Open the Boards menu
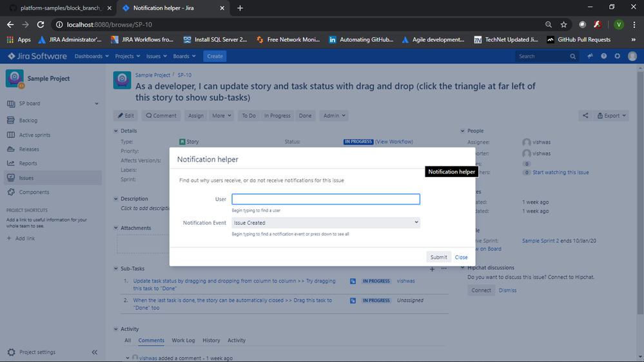Viewport: 644px width, 362px height. (x=184, y=56)
